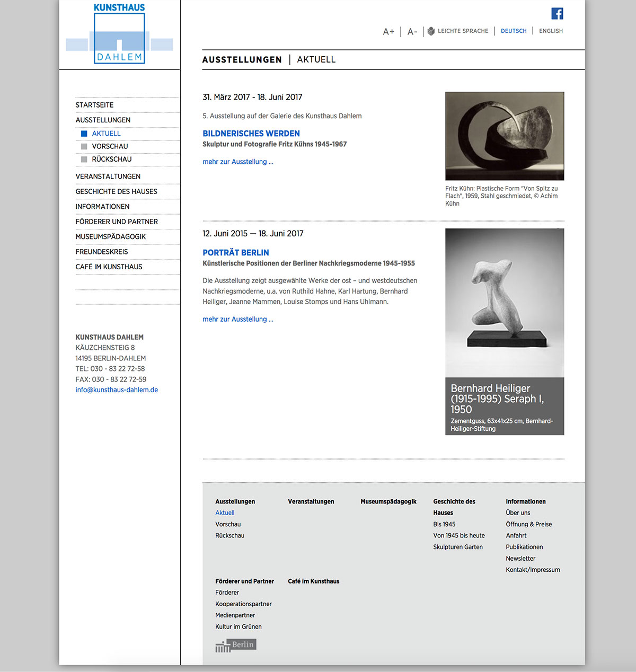Open footer link Medienpartner

click(x=235, y=616)
